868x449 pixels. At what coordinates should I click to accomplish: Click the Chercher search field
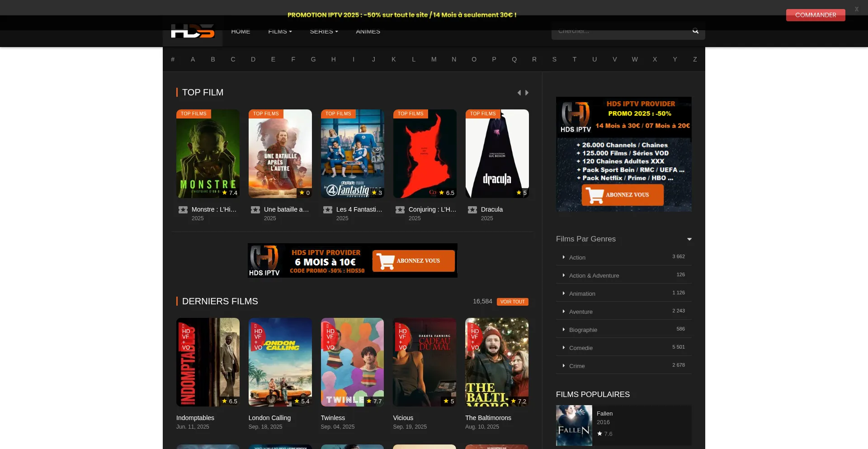point(619,31)
